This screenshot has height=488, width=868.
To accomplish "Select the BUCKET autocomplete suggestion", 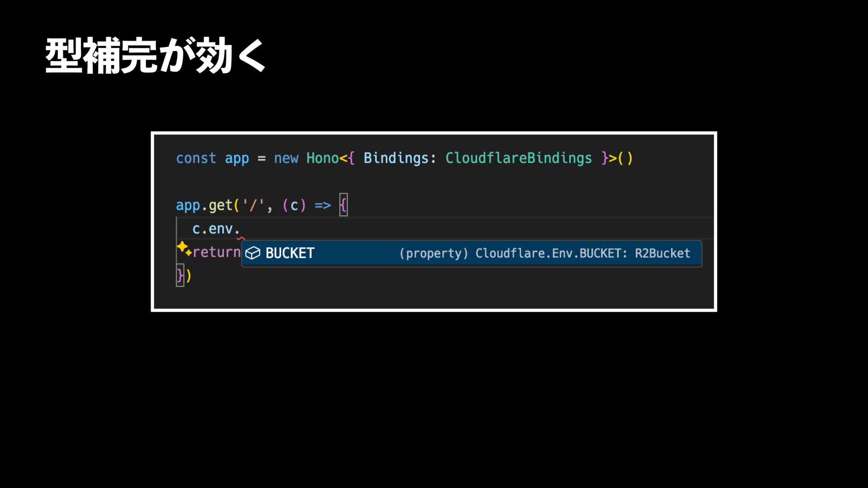I will 290,253.
